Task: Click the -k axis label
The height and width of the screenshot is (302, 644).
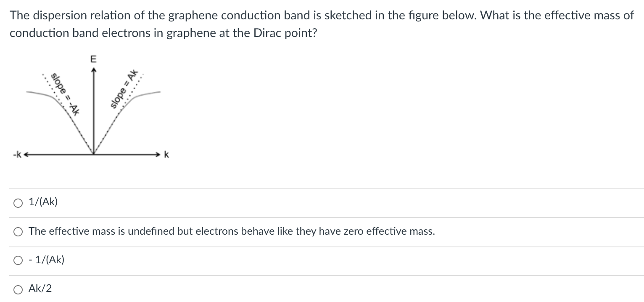Action: [x=17, y=155]
